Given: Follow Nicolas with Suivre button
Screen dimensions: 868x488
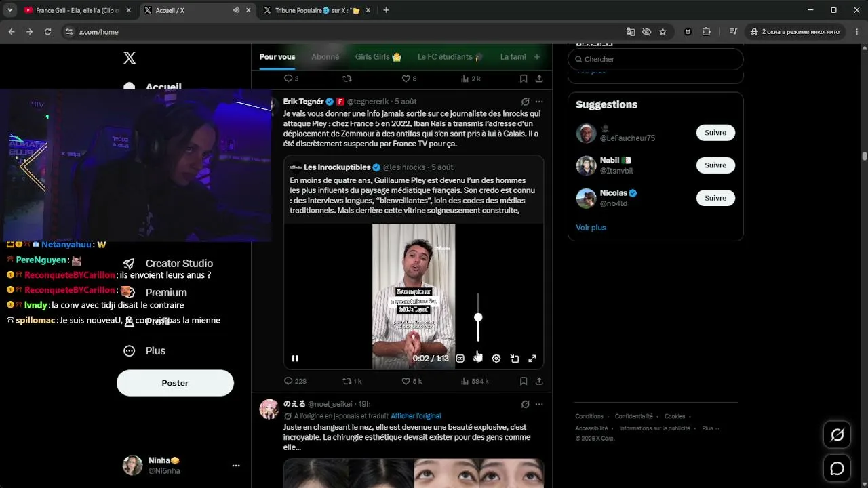Looking at the screenshot, I should 715,198.
